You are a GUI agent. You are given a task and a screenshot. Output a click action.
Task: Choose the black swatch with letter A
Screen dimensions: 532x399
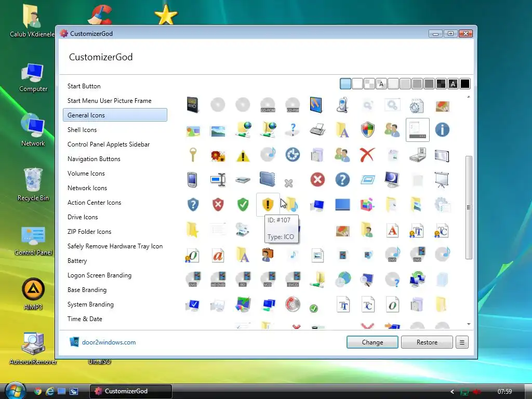click(453, 84)
